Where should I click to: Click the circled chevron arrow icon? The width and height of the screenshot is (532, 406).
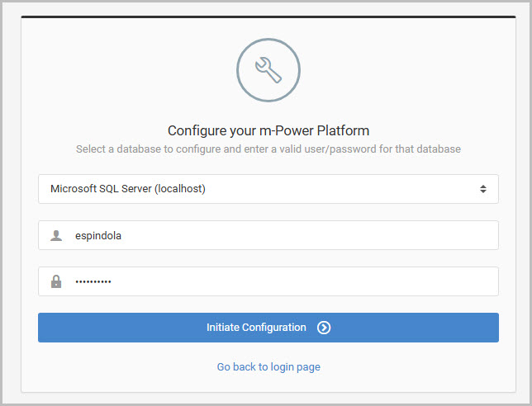click(x=324, y=328)
